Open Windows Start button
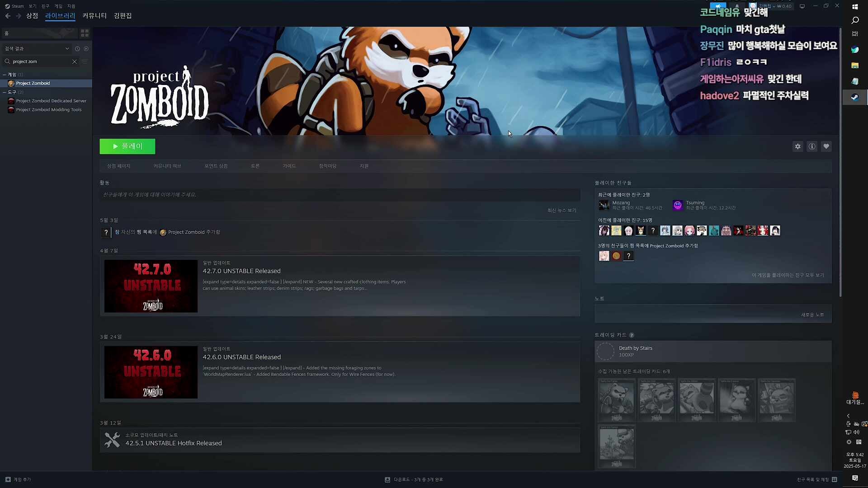Screen dimensions: 868x488 [x=855, y=7]
